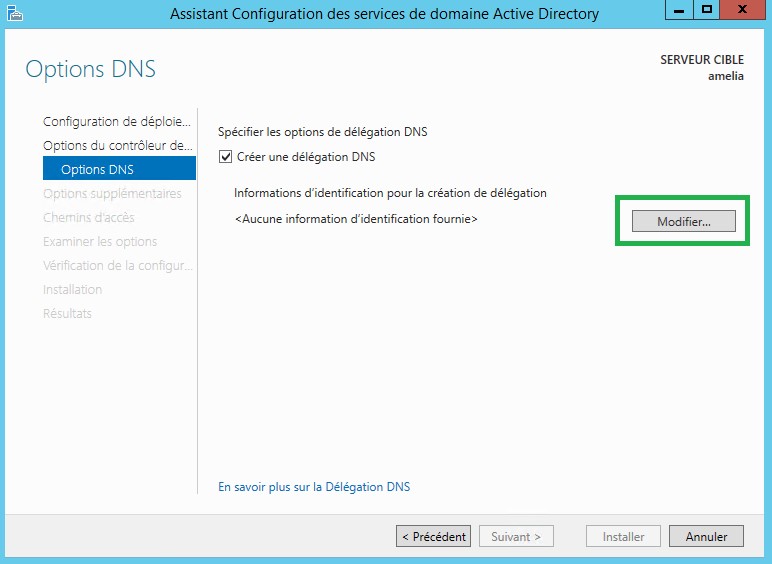772x564 pixels.
Task: Open the En savoir plus sur la Délégation DNS link
Action: click(x=314, y=487)
